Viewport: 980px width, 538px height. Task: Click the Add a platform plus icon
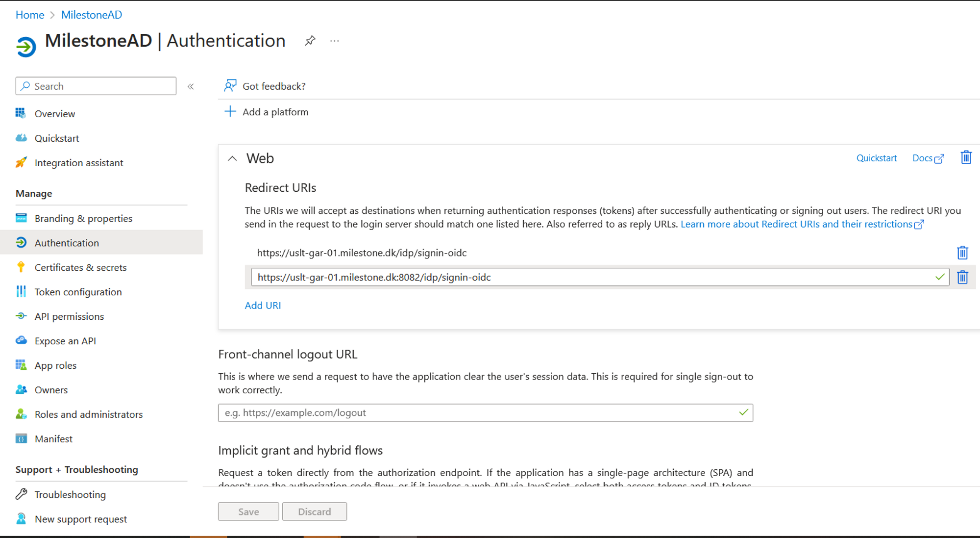click(229, 111)
